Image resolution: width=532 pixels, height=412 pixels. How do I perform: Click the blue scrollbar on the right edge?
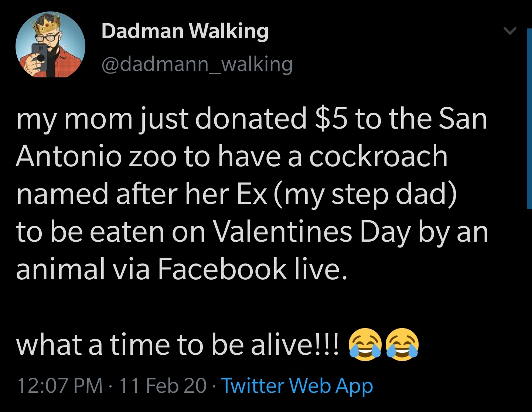tap(529, 118)
